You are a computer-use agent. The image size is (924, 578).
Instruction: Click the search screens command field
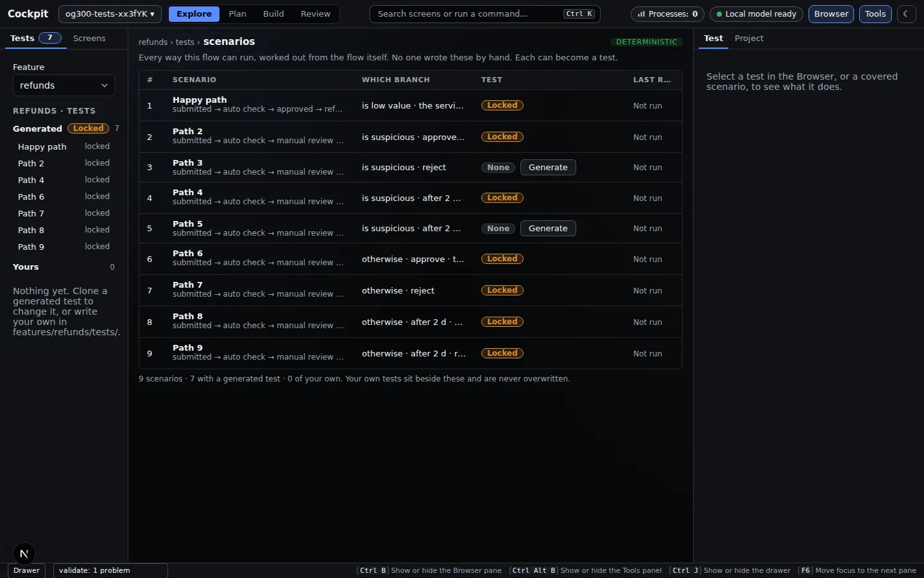tap(485, 13)
